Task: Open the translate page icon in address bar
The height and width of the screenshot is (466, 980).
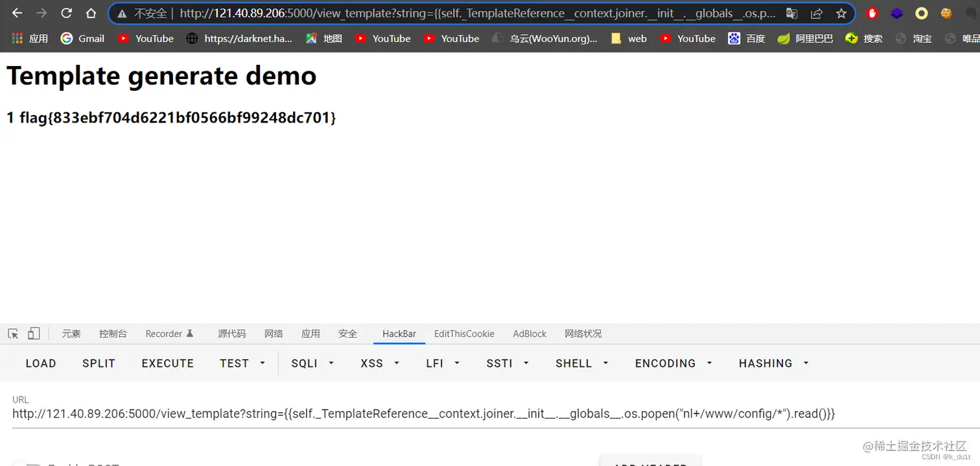Action: click(x=791, y=13)
